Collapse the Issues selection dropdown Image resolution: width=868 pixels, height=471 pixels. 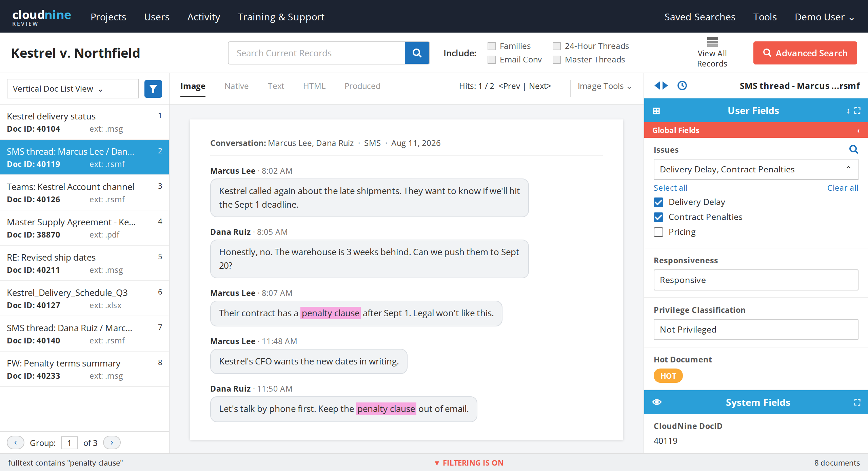848,168
